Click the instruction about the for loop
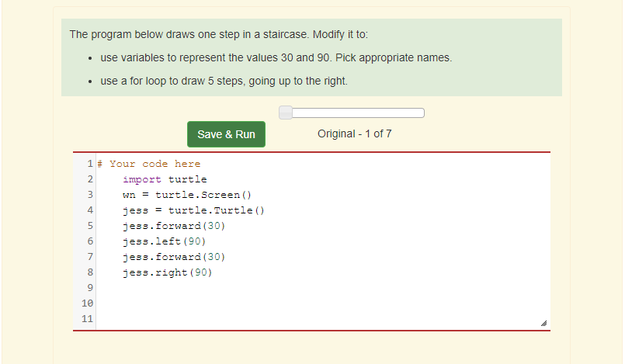Viewport: 625px width, 364px height. click(224, 81)
